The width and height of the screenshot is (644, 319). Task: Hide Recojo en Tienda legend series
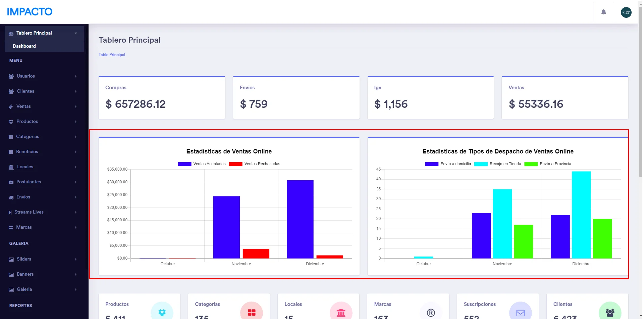pos(498,164)
